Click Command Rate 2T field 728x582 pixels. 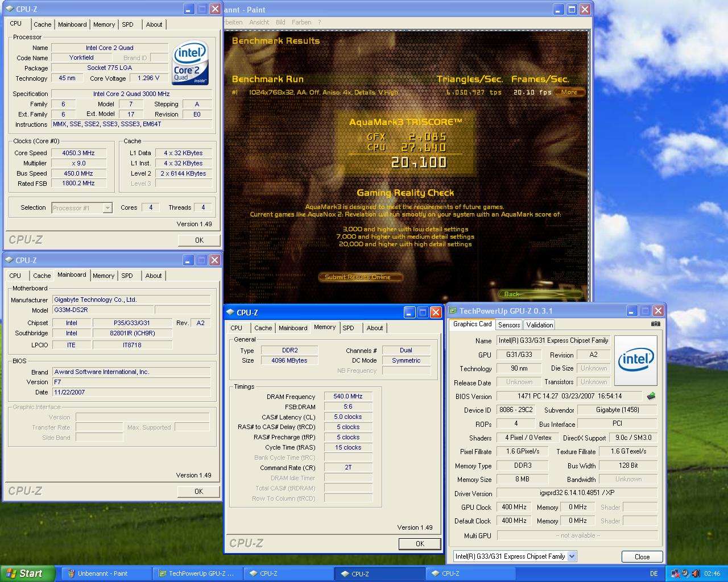click(x=348, y=468)
